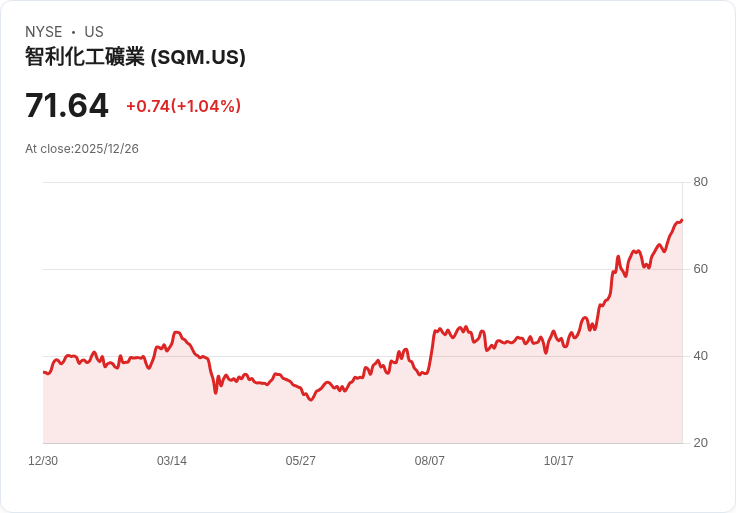
Task: Click the 80 label on the price axis
Action: point(701,182)
